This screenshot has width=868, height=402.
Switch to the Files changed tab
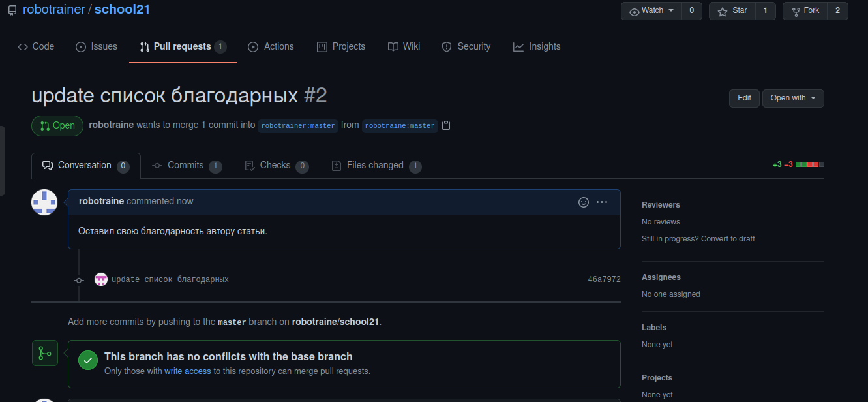[x=376, y=166]
